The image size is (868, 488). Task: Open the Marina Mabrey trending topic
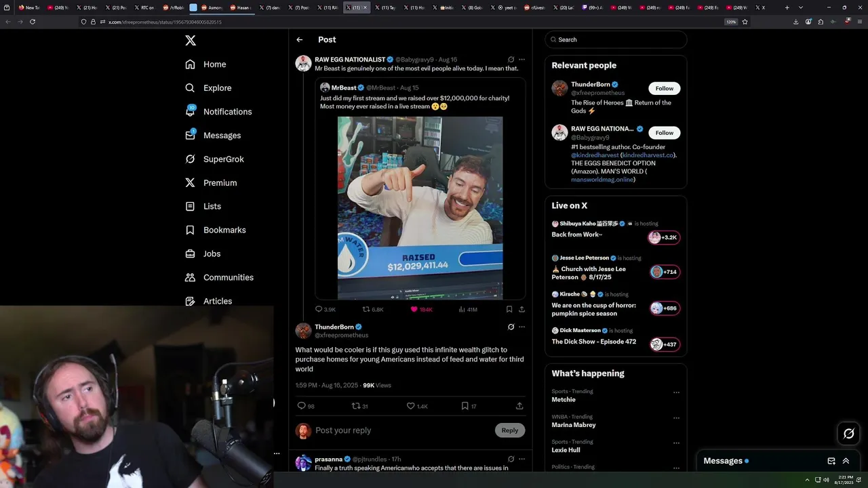click(574, 425)
